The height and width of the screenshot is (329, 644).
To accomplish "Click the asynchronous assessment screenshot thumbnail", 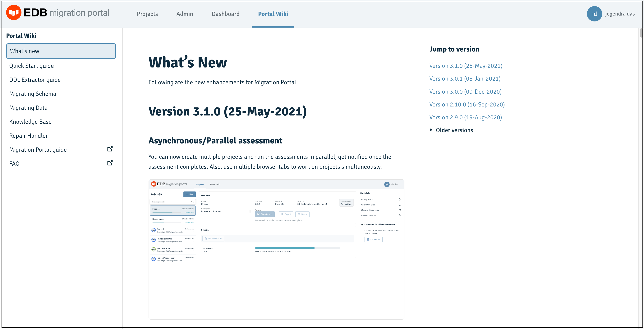I will 276,249.
